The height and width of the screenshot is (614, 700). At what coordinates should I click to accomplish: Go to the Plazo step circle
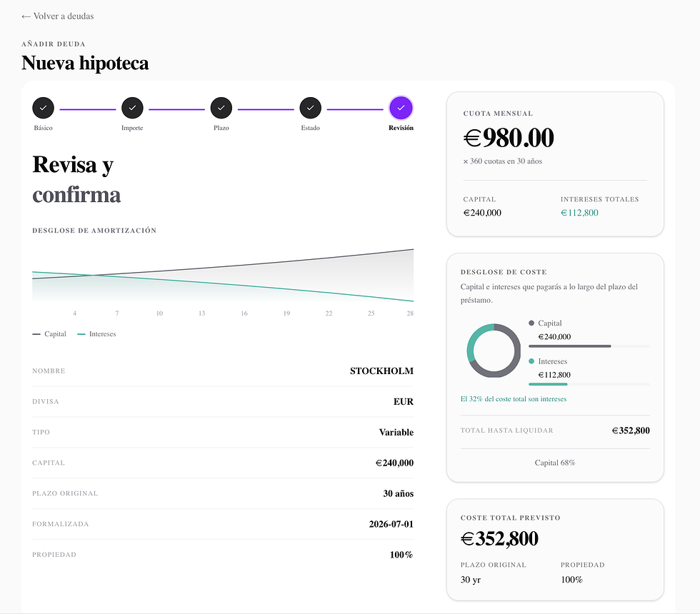[221, 108]
